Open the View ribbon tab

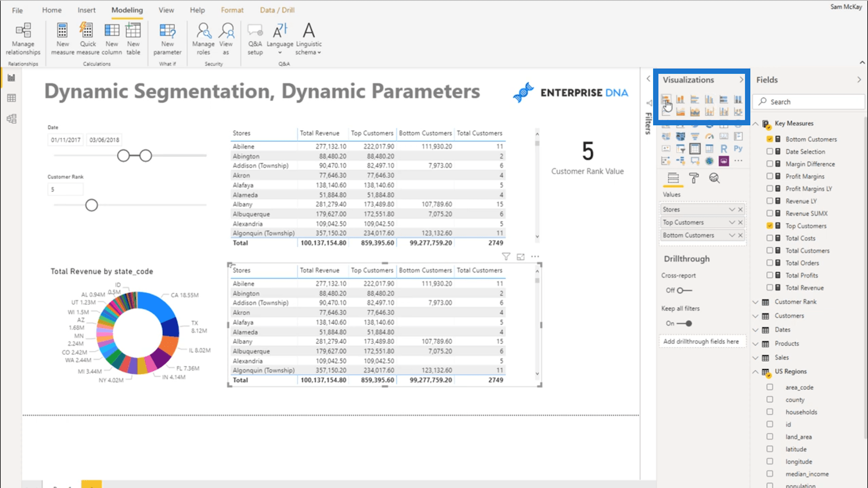tap(166, 10)
